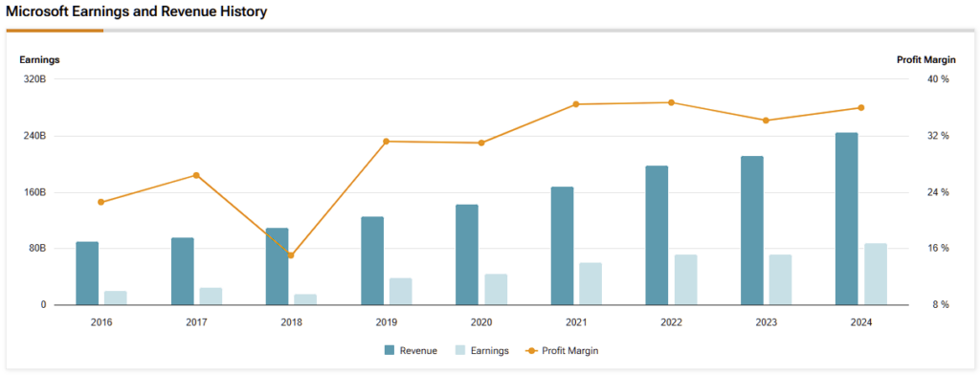This screenshot has width=980, height=375.
Task: Click the 2016 Revenue bar
Action: 87,274
